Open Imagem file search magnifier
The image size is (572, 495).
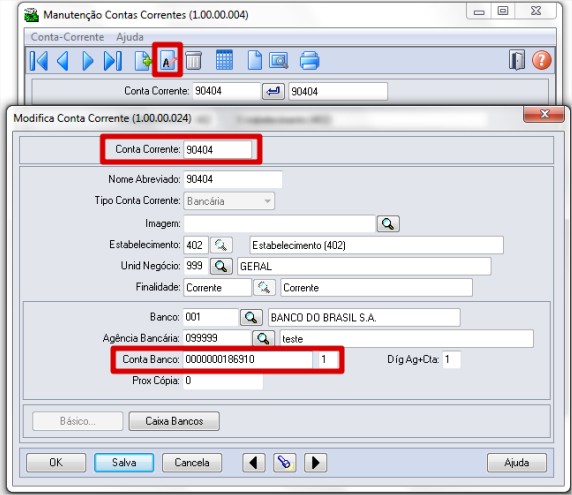[388, 224]
